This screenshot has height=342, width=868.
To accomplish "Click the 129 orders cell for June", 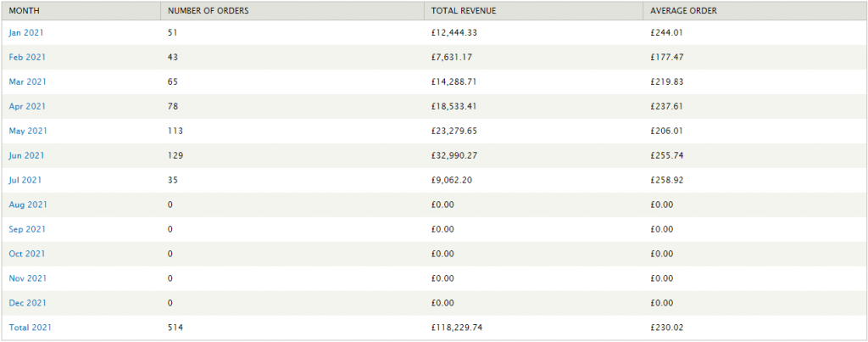I will tap(175, 155).
